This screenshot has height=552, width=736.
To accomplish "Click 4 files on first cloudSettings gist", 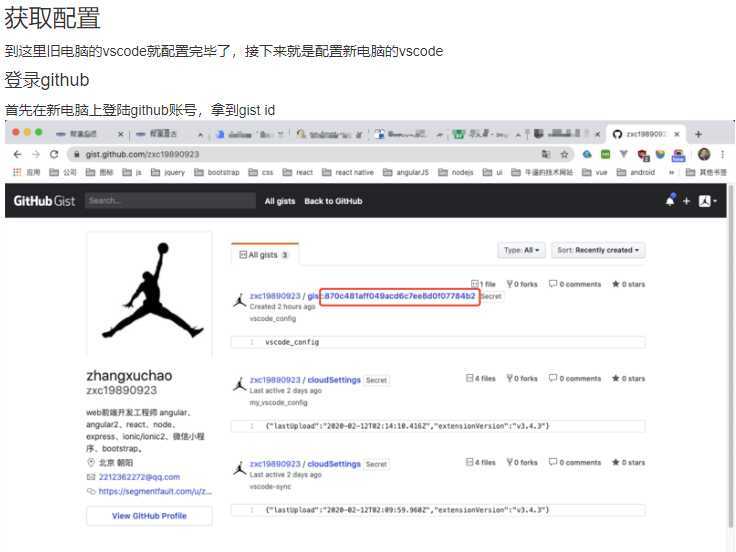I will (x=481, y=378).
